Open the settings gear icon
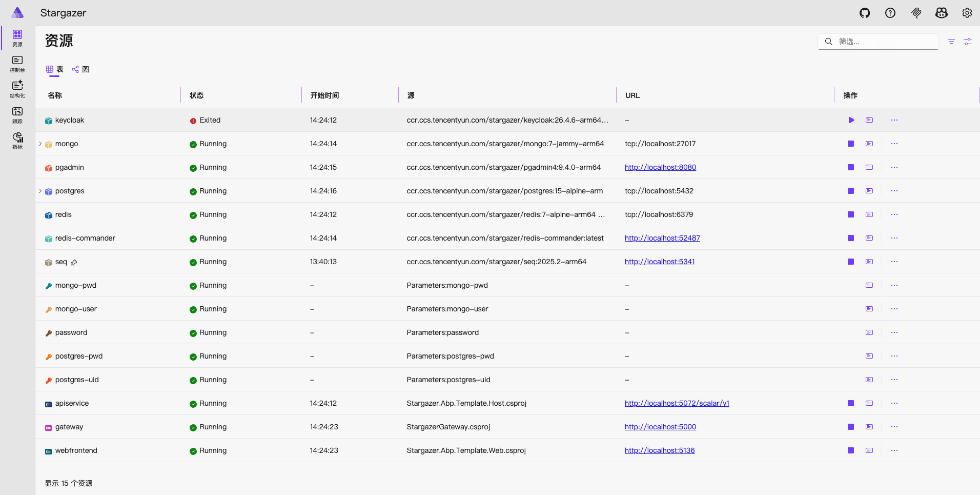The image size is (980, 495). pyautogui.click(x=967, y=13)
